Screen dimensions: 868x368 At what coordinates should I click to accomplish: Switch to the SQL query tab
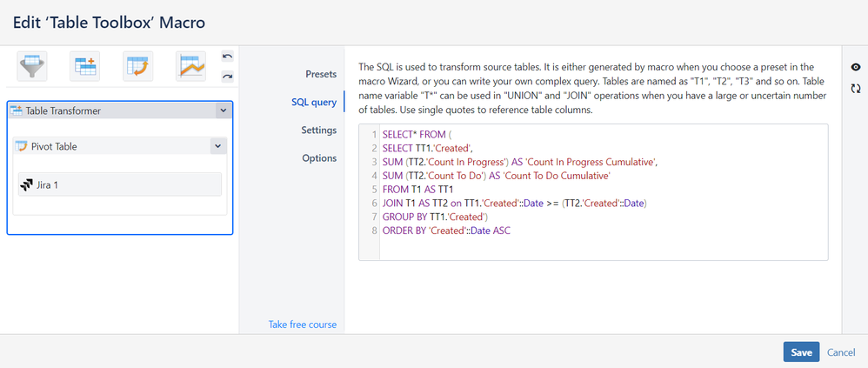[x=313, y=103]
